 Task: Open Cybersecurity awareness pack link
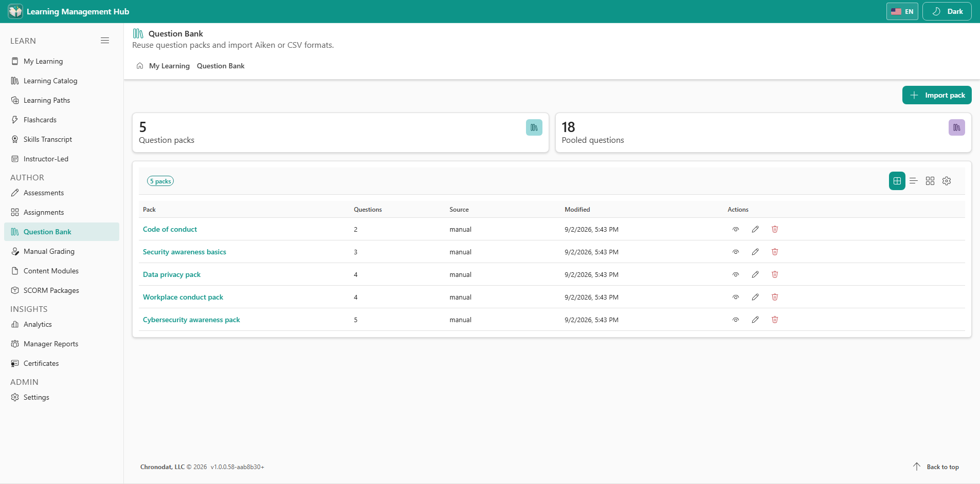pos(191,320)
